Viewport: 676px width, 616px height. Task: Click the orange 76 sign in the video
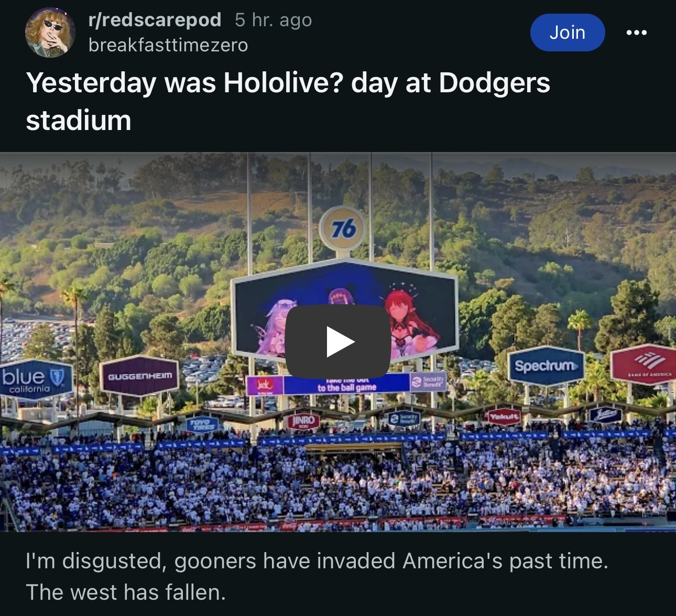coord(343,229)
